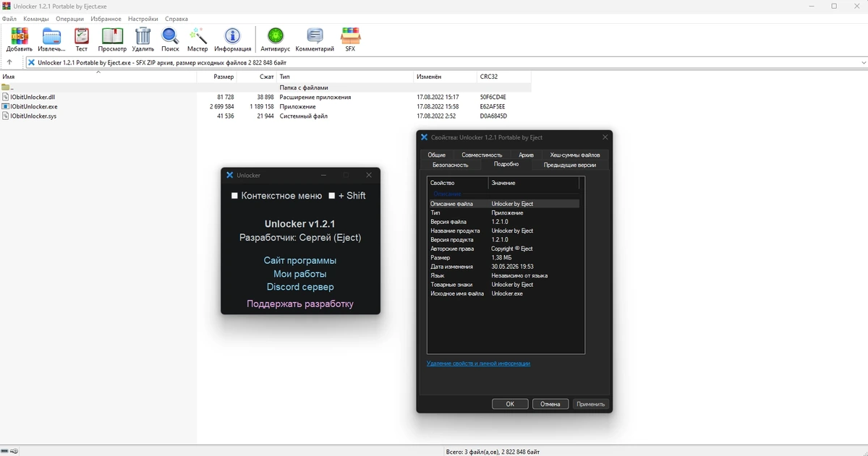Switch to the Предыдущие версии tab
The image size is (868, 456).
click(570, 165)
